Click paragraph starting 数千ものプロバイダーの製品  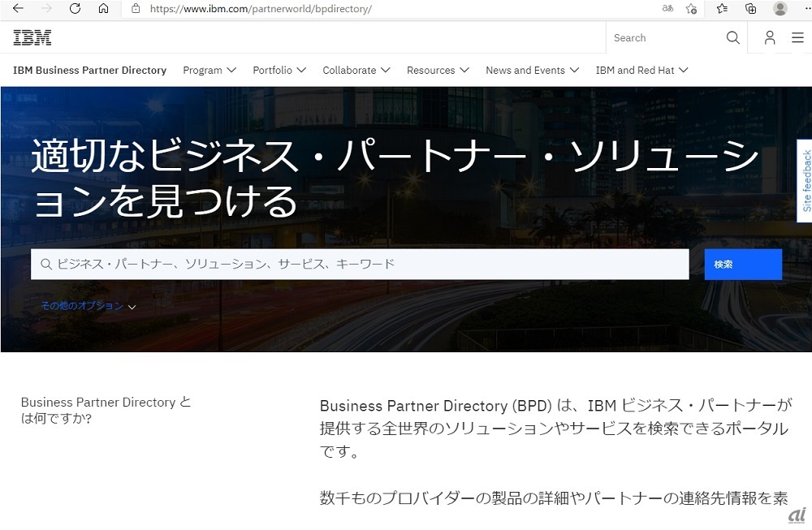[x=554, y=498]
